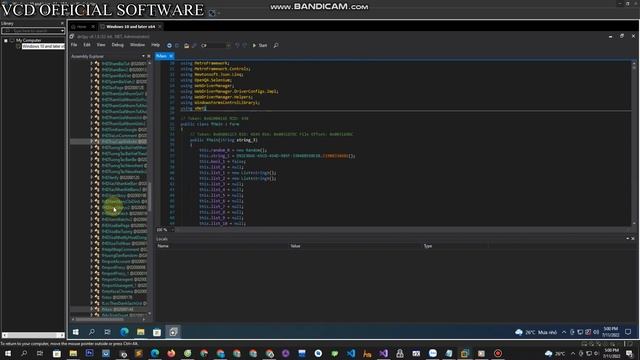Open the dnSpy Help menu
The image size is (640, 360).
pos(156,45)
